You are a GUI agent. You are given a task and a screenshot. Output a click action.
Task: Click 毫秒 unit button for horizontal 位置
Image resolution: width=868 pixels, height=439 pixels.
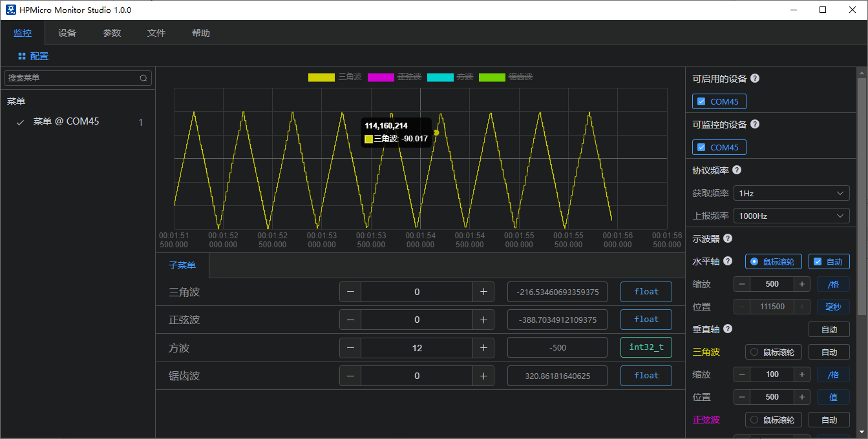tap(834, 307)
